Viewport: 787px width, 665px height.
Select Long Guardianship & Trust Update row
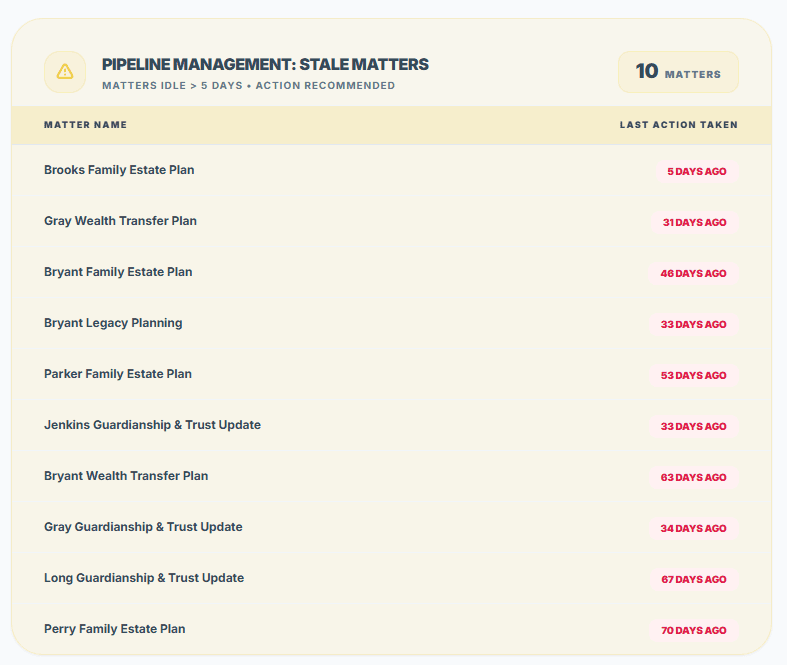pos(391,578)
